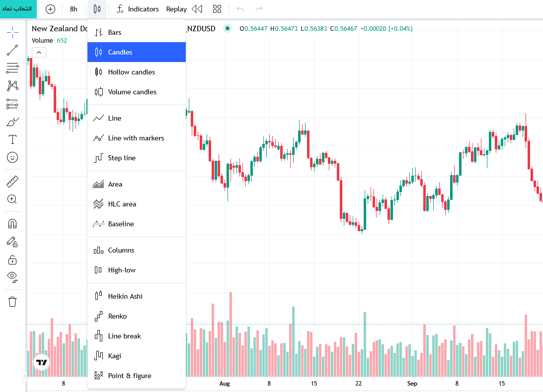Open the 8h timeframe dropdown
The height and width of the screenshot is (392, 543).
(x=74, y=9)
